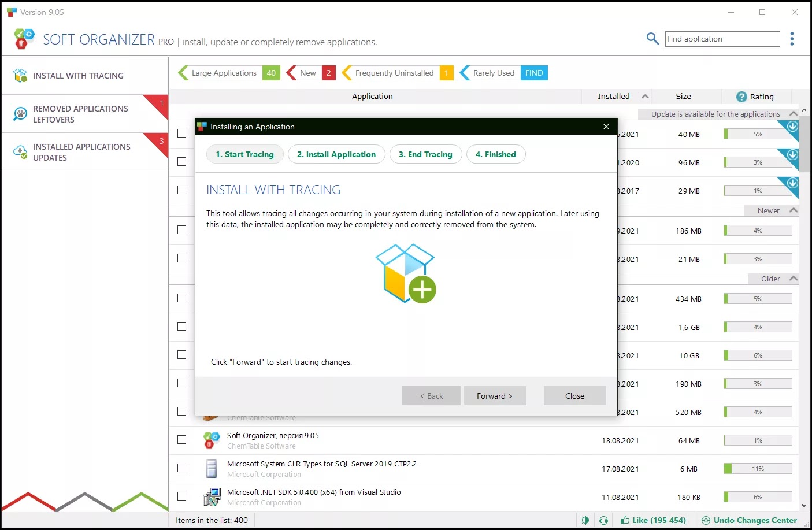Viewport: 812px width, 530px height.
Task: Focus the Find application search field
Action: tap(722, 39)
